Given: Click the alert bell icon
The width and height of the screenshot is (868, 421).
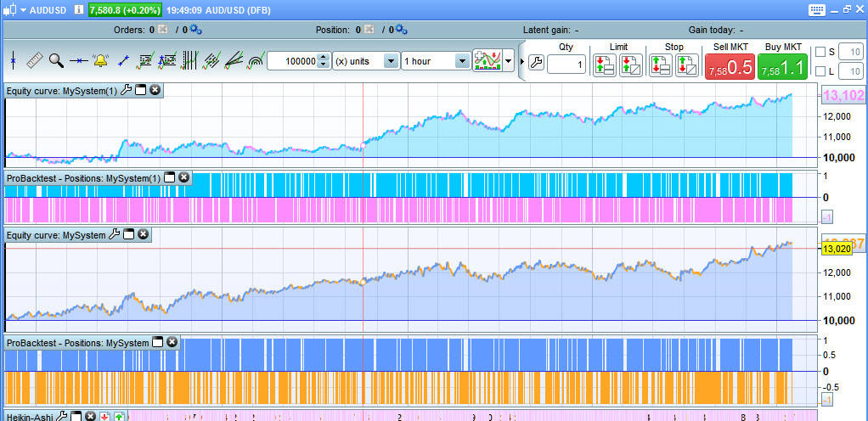Looking at the screenshot, I should click(100, 60).
